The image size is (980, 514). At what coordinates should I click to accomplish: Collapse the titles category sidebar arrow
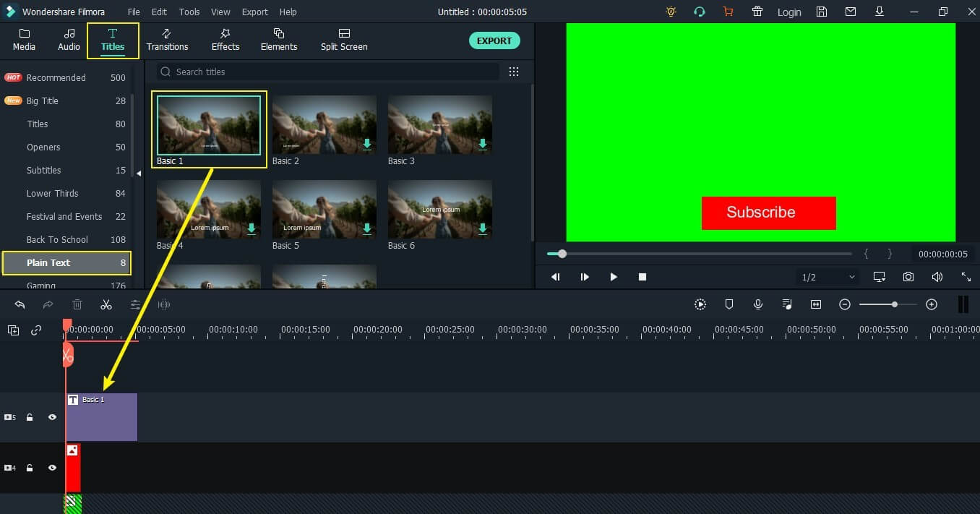(x=139, y=173)
